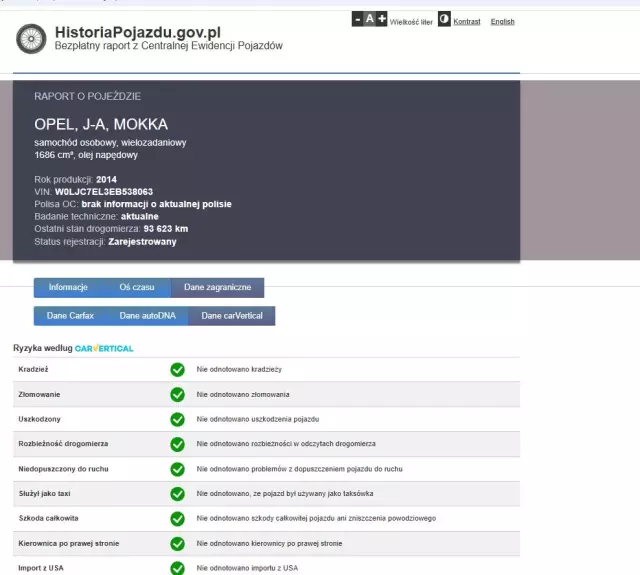640x575 pixels.
Task: Increase font size with plus button
Action: (381, 19)
